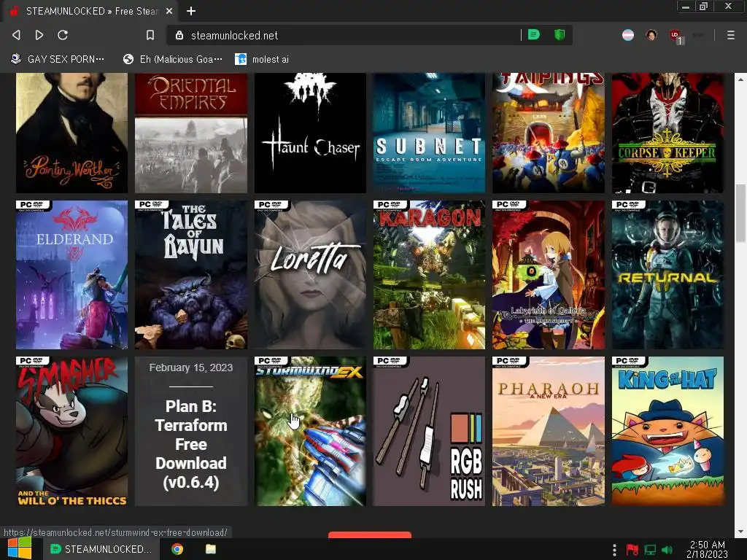Reload the page with the refresh icon
The height and width of the screenshot is (560, 747).
63,35
